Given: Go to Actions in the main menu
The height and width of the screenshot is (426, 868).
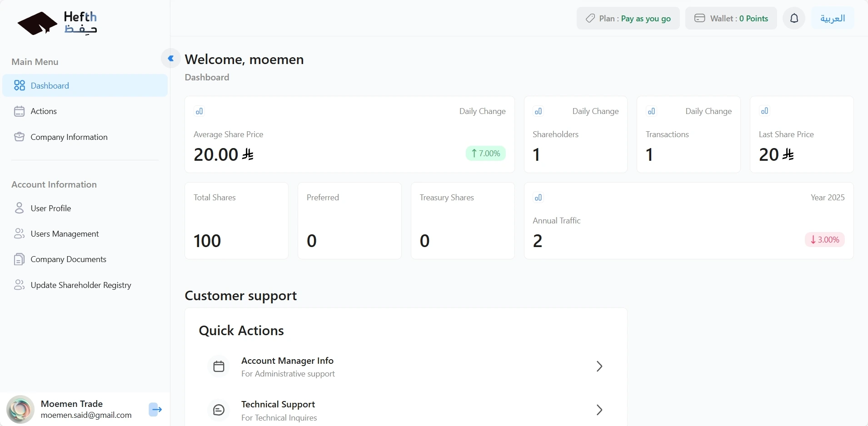Looking at the screenshot, I should [x=44, y=111].
